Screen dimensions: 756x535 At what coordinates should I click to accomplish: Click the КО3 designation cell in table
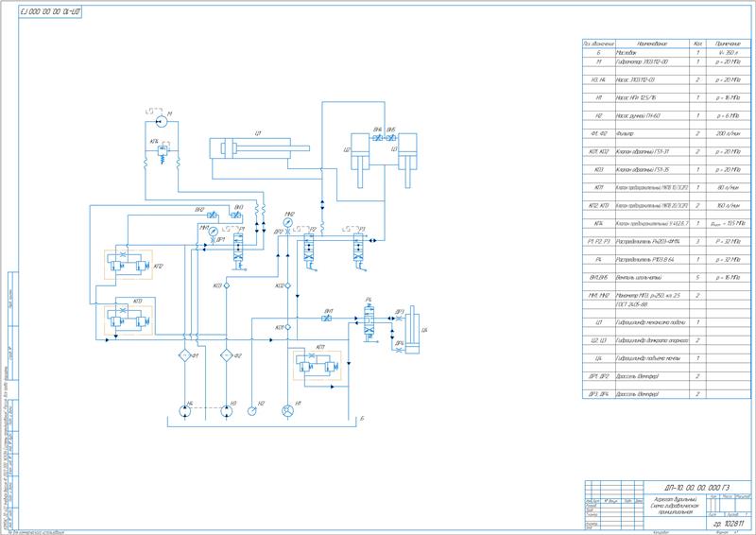coord(599,170)
